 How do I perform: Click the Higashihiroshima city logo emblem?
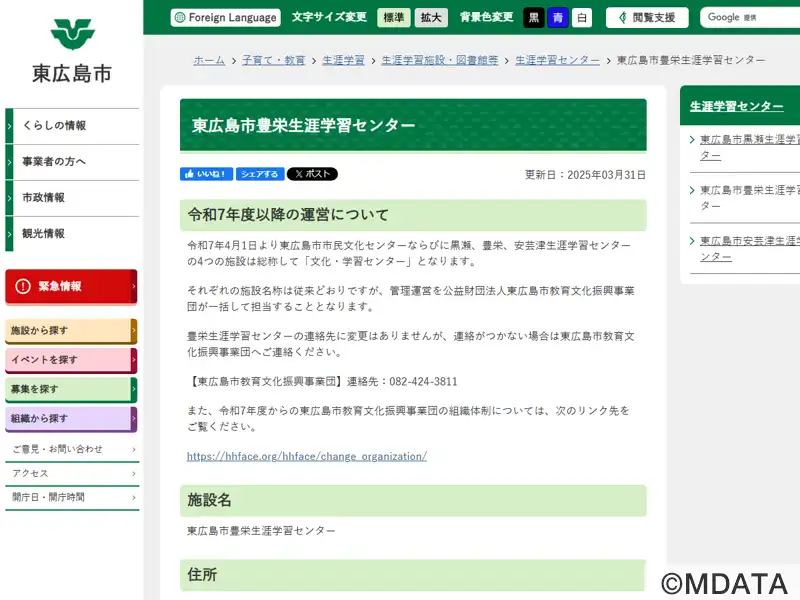pyautogui.click(x=72, y=34)
